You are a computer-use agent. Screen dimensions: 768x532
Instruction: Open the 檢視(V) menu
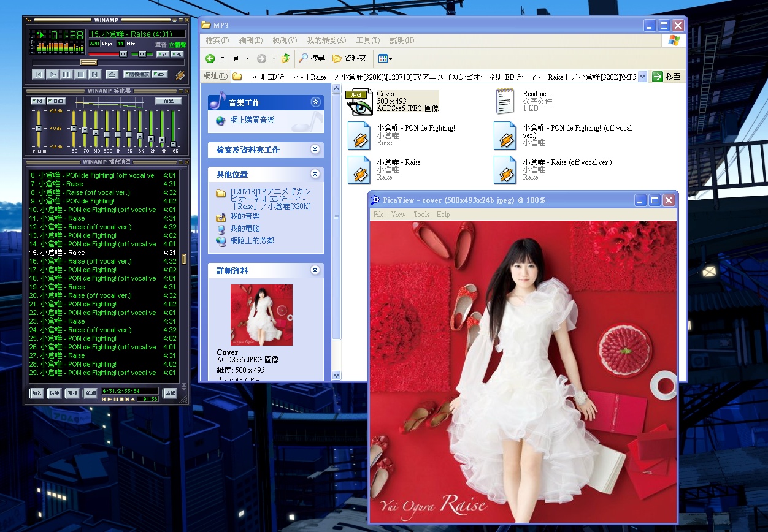click(284, 40)
